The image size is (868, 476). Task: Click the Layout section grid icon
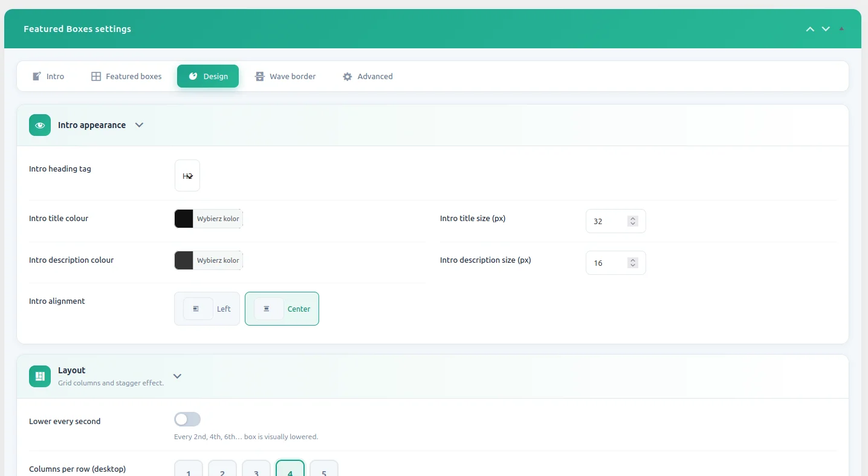[x=40, y=376]
